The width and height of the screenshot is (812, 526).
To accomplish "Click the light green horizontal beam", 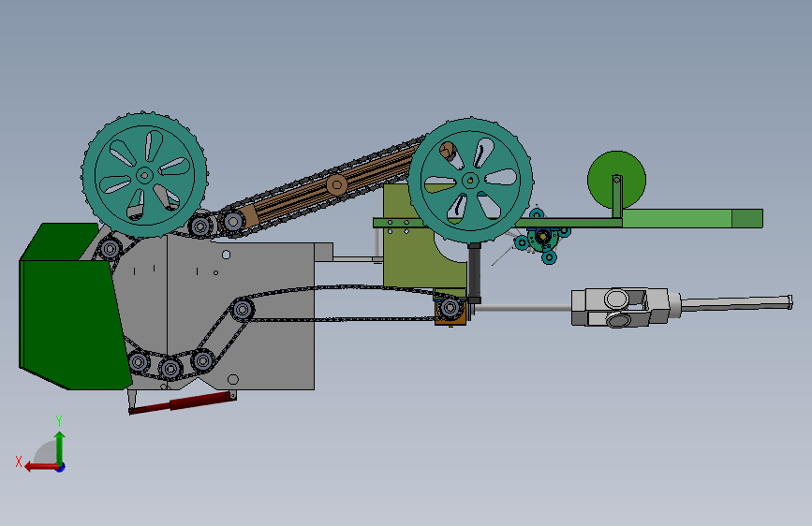I will click(676, 218).
